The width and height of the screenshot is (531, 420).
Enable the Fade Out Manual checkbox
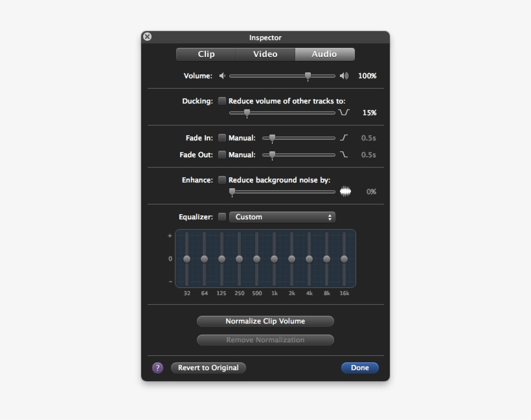(x=222, y=155)
